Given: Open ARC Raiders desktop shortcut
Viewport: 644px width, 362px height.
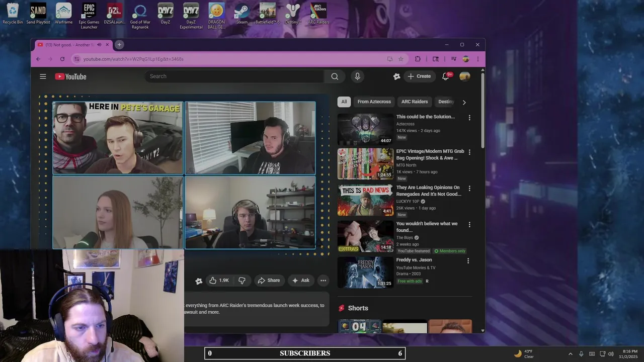Looking at the screenshot, I should point(318,14).
